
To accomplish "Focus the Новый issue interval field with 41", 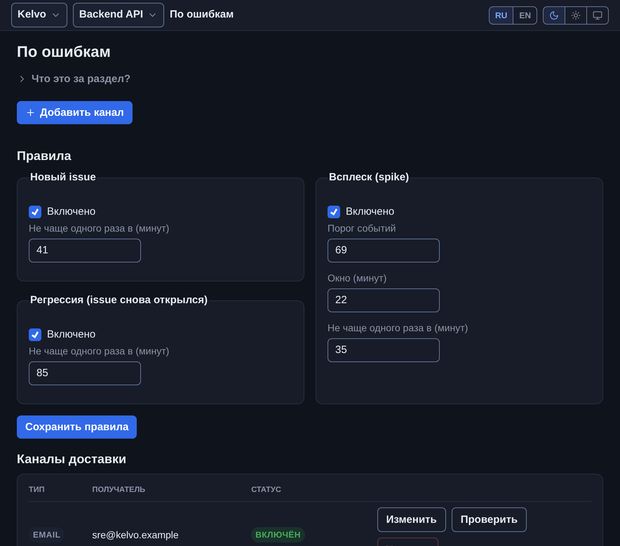I will (x=85, y=250).
